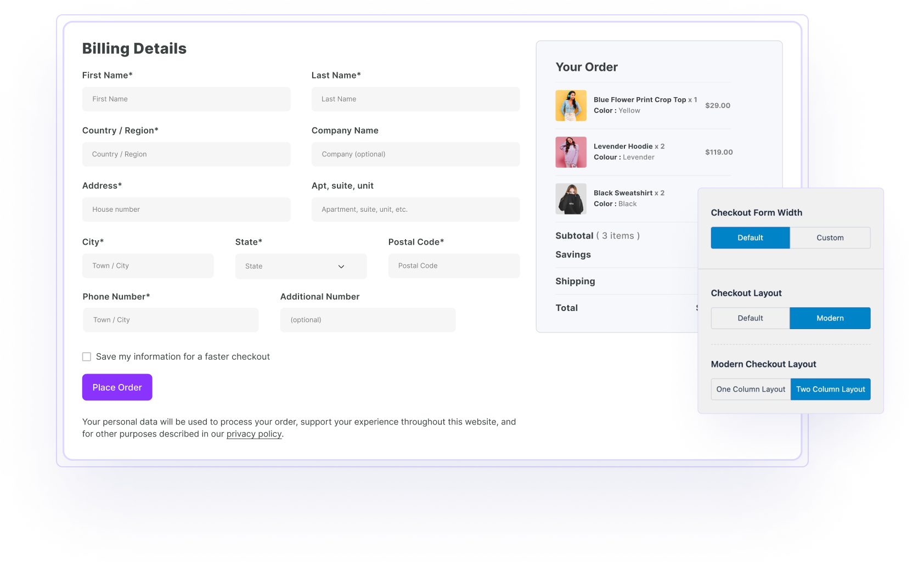Click the Place Order button
This screenshot has height=565, width=924.
tap(117, 387)
